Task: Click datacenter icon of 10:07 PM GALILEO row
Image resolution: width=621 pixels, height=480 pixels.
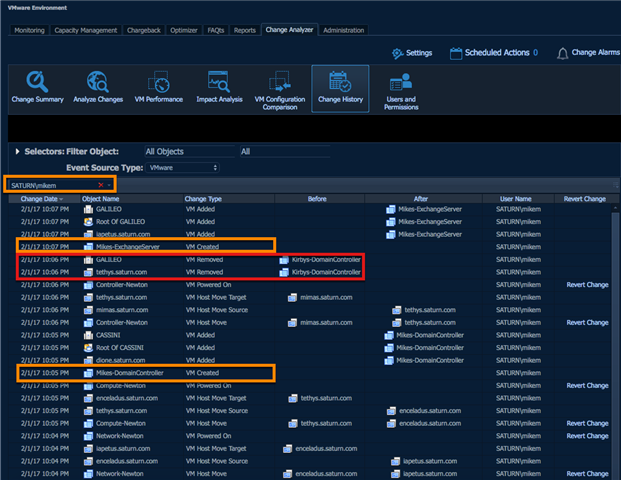Action: (x=88, y=209)
